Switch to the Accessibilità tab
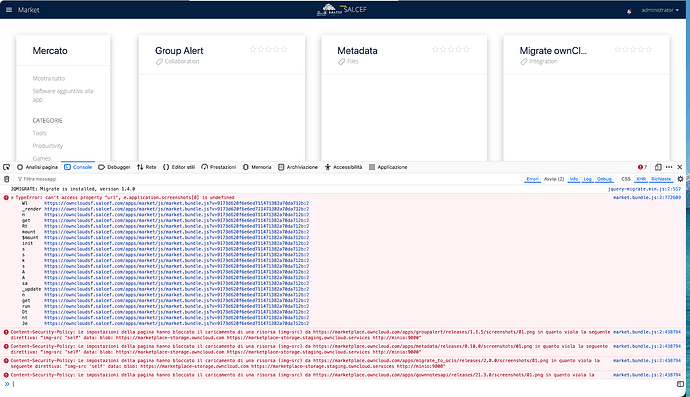This screenshot has width=690, height=397. click(x=343, y=167)
